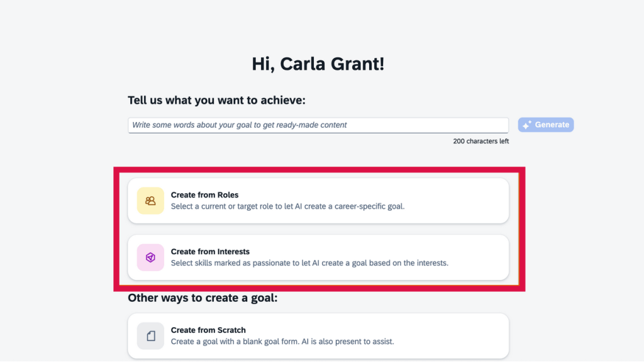Choose the 'Create from Scratch' title

(x=208, y=330)
